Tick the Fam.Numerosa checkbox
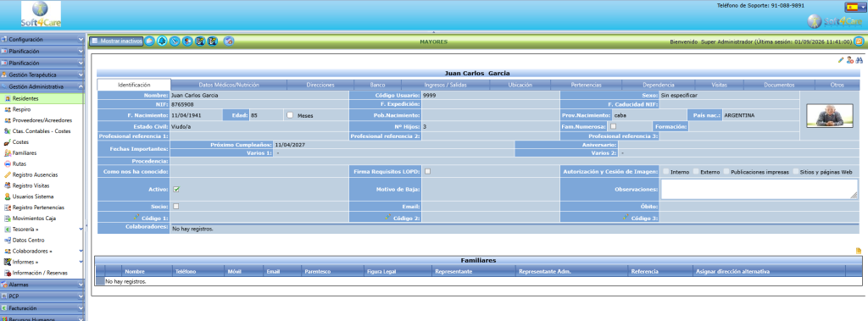The width and height of the screenshot is (868, 321). pyautogui.click(x=614, y=126)
